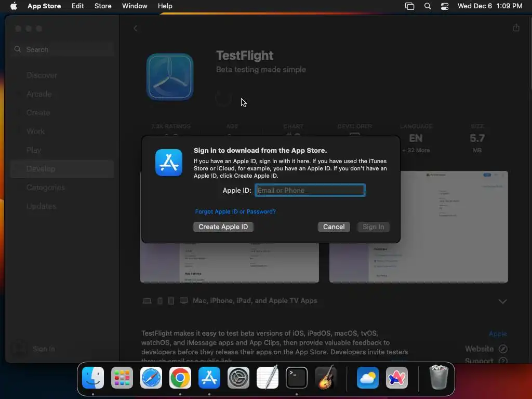Open the Edit menu
The height and width of the screenshot is (399, 532).
(x=78, y=6)
